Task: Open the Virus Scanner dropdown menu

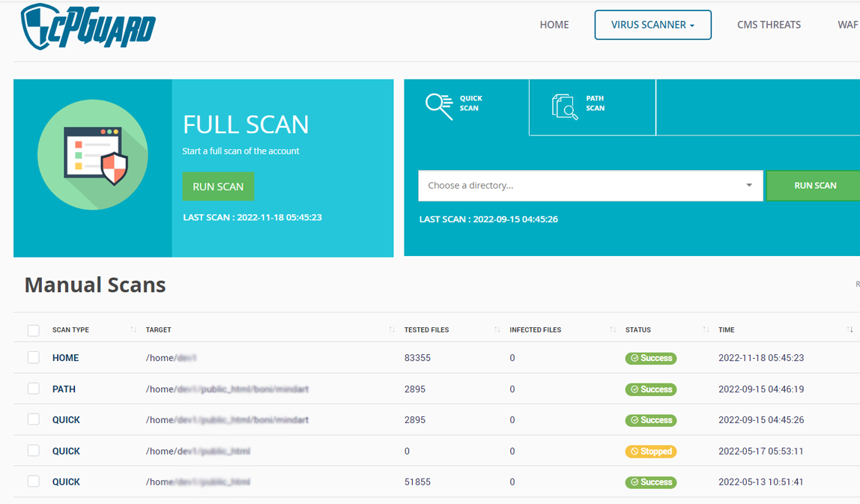Action: tap(652, 25)
